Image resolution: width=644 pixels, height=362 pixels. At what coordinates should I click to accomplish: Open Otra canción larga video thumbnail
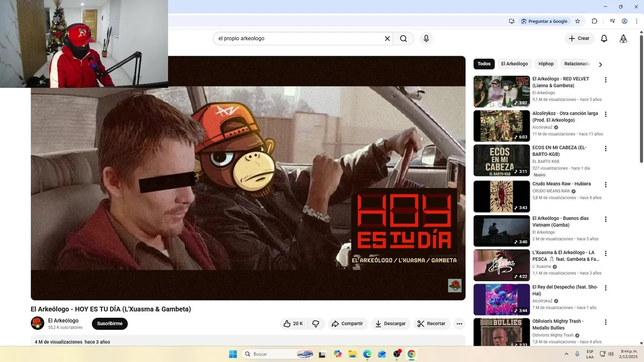(502, 126)
